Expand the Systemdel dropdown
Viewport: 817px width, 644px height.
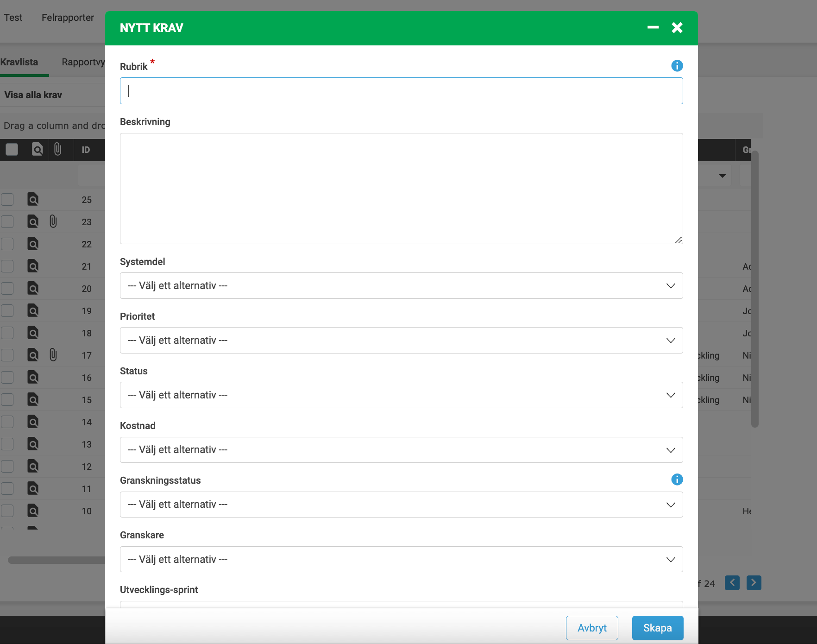tap(401, 286)
